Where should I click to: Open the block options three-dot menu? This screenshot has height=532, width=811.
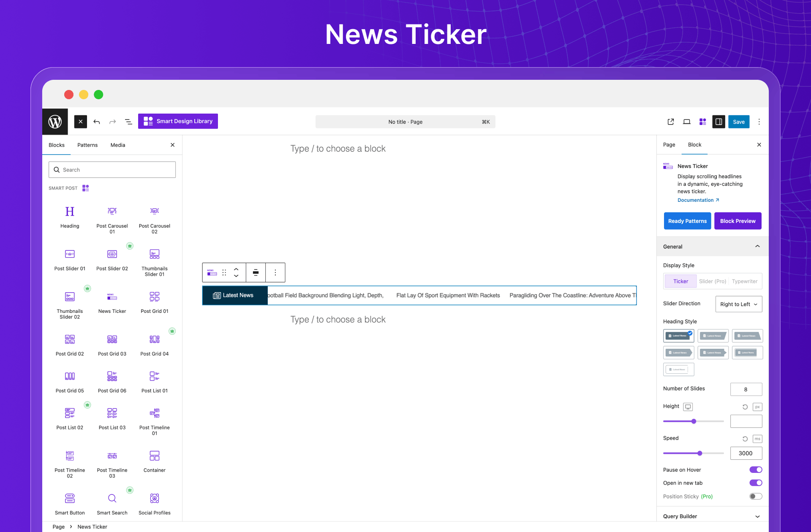[275, 272]
